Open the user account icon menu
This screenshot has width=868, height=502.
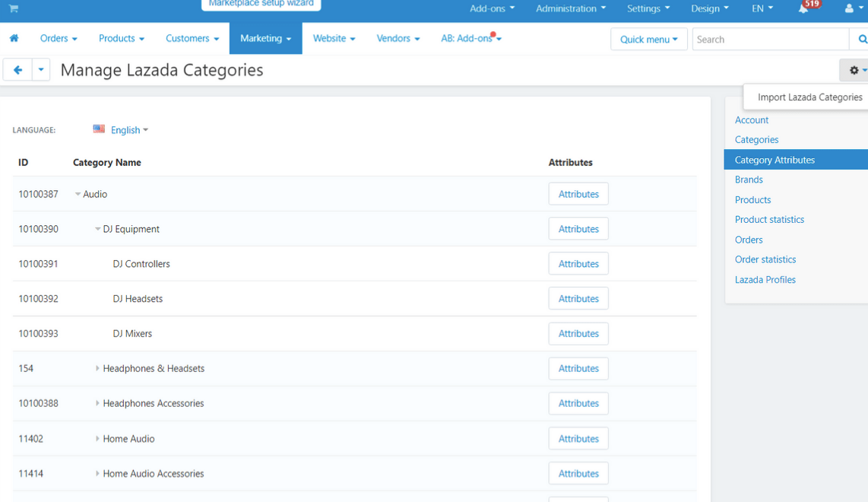853,8
